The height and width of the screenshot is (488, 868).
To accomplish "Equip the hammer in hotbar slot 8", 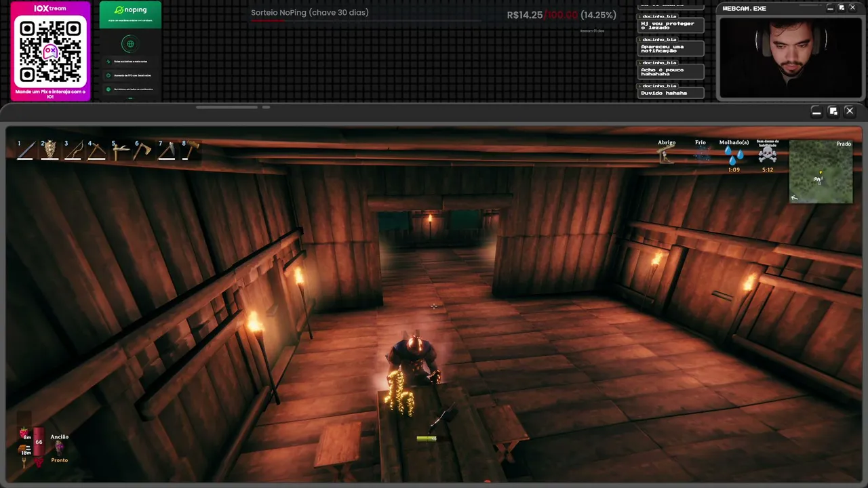I will (191, 150).
